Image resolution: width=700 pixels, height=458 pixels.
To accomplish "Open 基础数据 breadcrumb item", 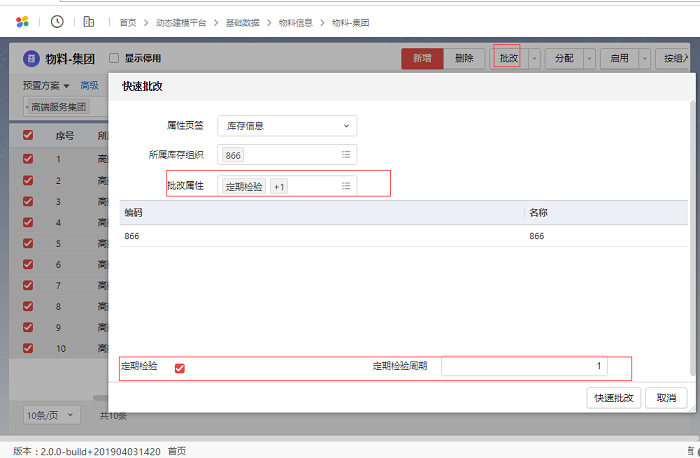I will [x=242, y=23].
